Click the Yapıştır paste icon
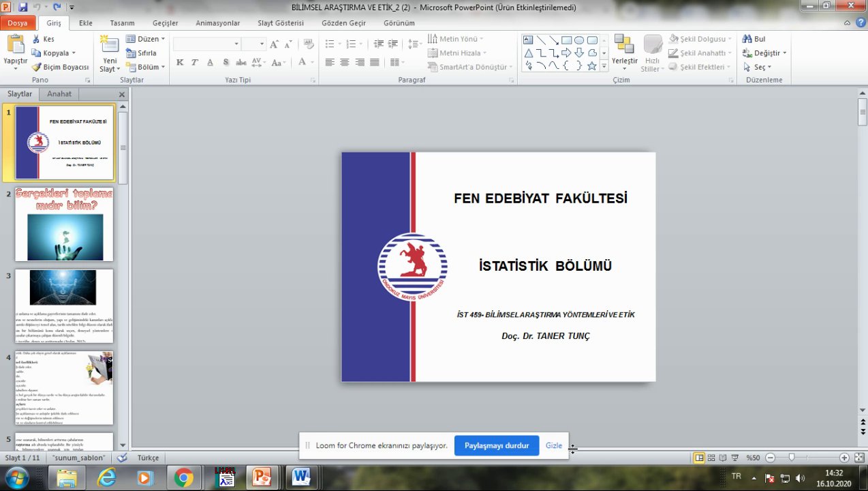868x491 pixels. tap(15, 44)
